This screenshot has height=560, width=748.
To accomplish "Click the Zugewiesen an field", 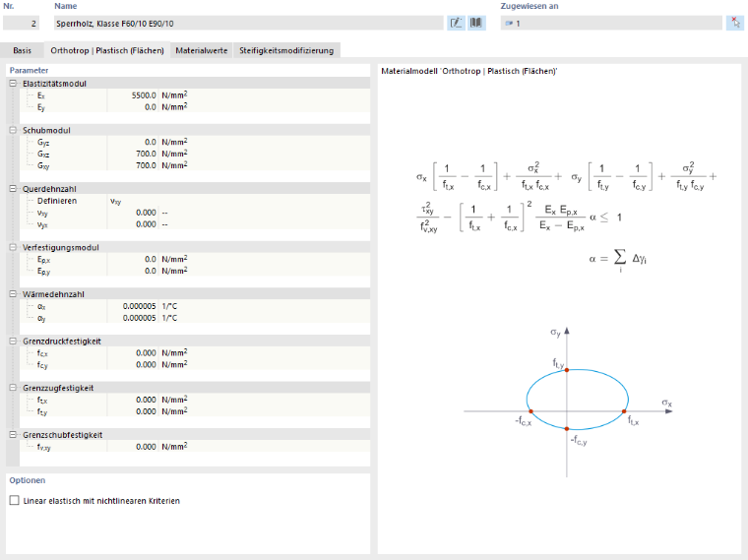I will pyautogui.click(x=611, y=24).
